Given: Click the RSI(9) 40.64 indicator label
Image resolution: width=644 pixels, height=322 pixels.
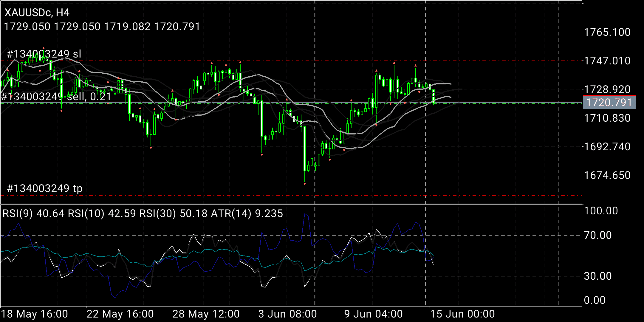Looking at the screenshot, I should 33,213.
